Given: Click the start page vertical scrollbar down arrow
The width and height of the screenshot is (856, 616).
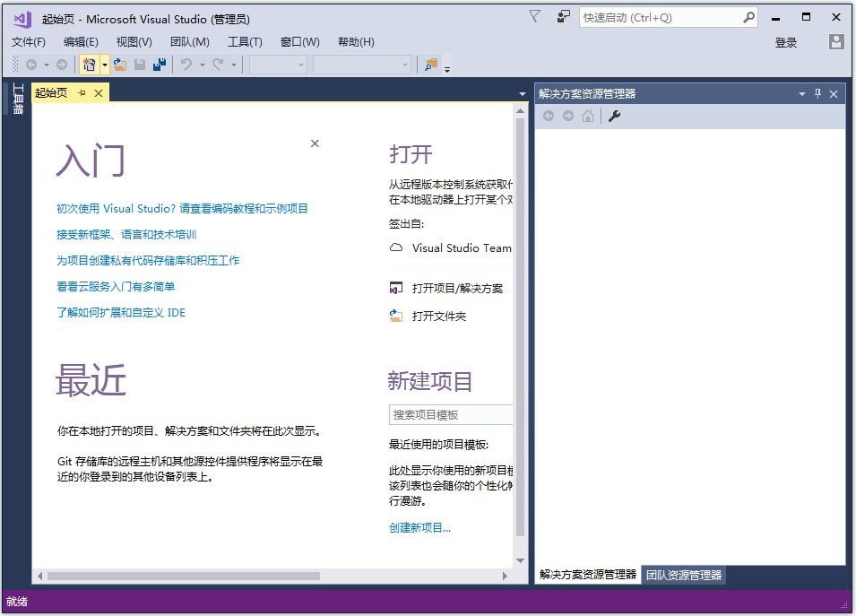Looking at the screenshot, I should coord(520,560).
